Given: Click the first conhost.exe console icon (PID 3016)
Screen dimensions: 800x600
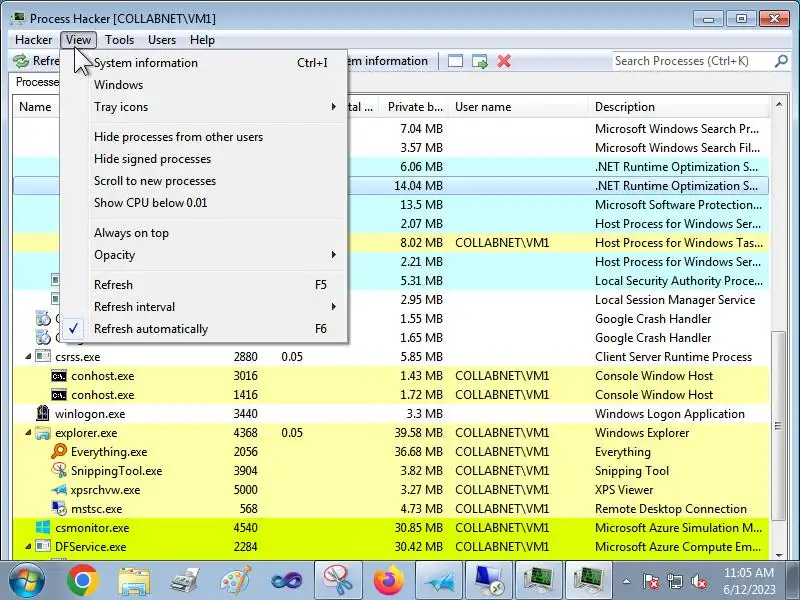Looking at the screenshot, I should click(59, 376).
